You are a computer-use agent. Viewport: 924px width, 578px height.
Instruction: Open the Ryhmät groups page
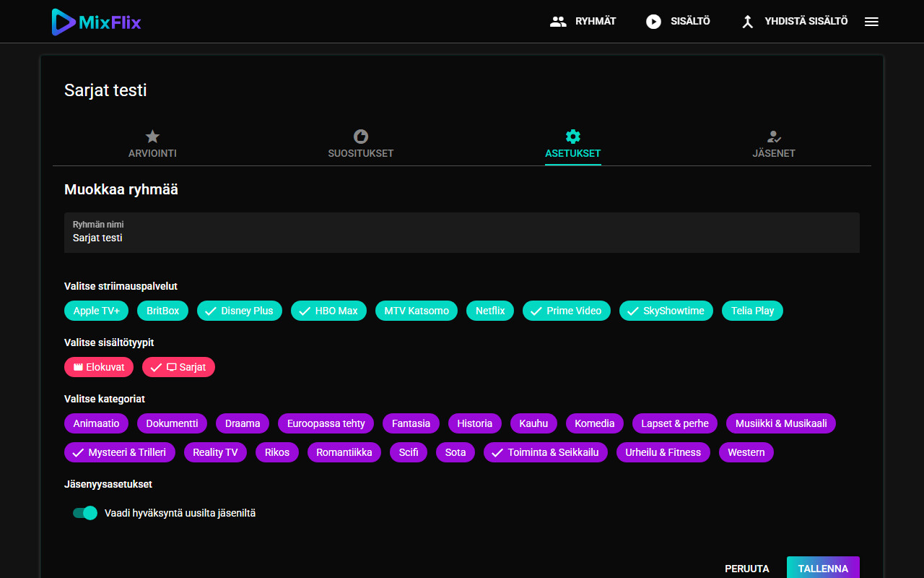click(583, 22)
